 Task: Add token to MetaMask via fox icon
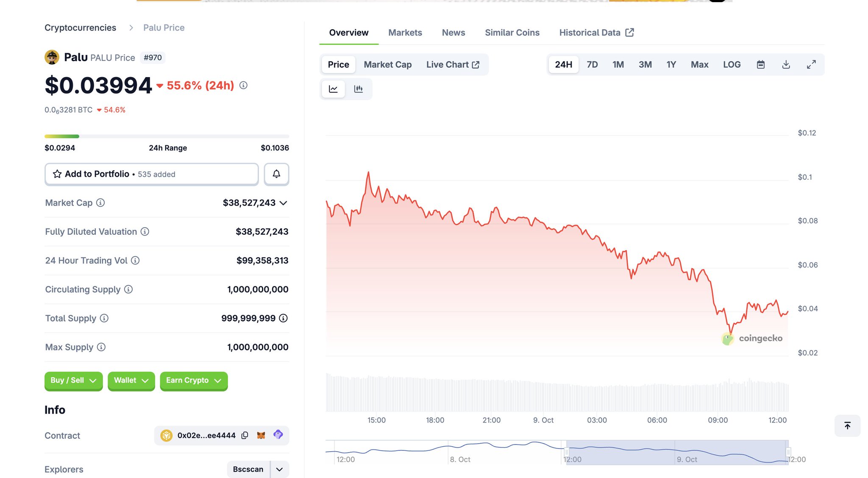click(261, 435)
